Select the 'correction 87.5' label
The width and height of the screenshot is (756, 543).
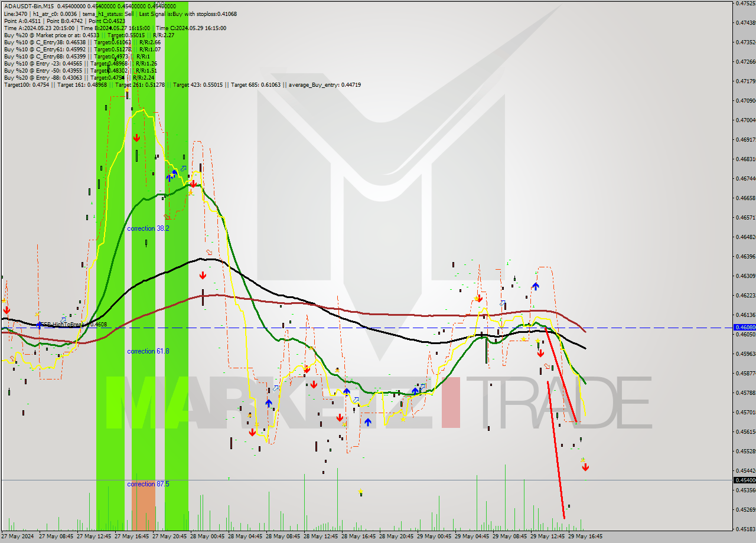coord(148,484)
